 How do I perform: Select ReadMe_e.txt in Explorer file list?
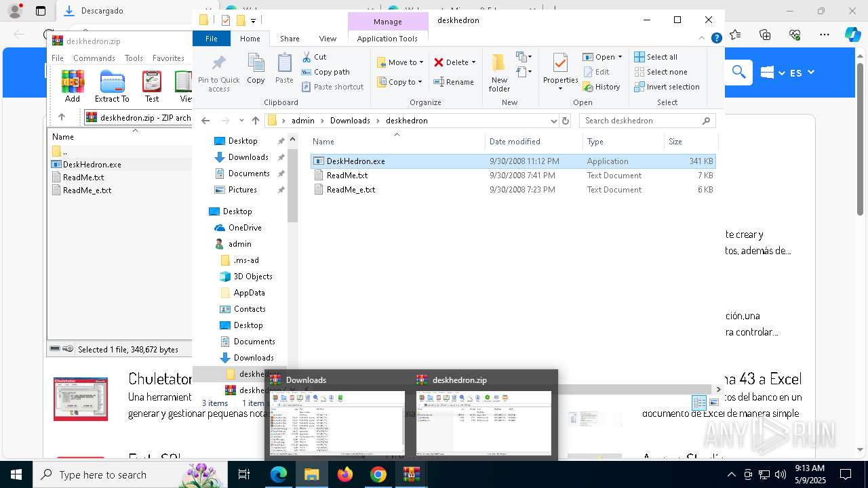[513, 190]
